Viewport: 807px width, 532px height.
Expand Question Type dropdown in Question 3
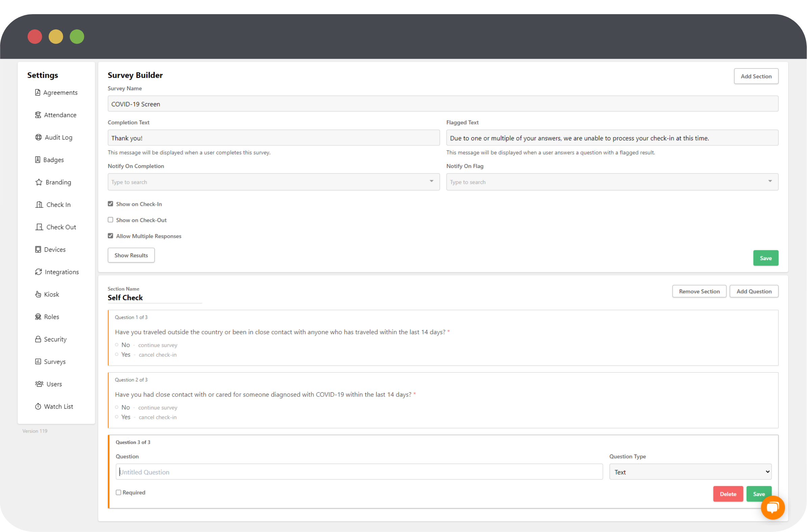click(691, 472)
